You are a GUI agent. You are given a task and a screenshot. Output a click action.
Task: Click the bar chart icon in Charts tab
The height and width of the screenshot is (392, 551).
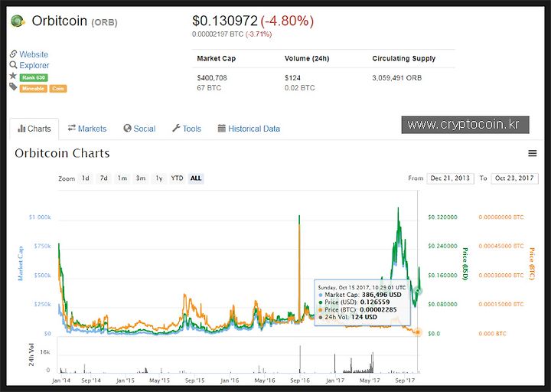(x=21, y=129)
